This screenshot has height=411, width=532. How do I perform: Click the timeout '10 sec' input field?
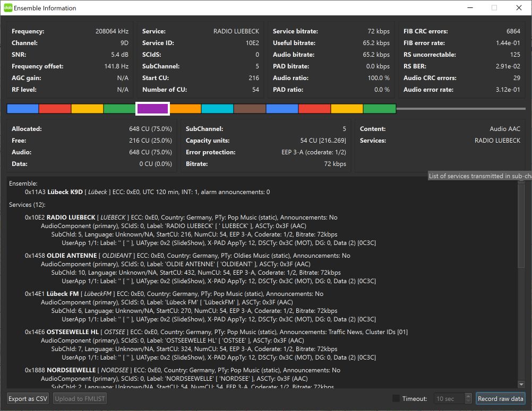click(449, 399)
